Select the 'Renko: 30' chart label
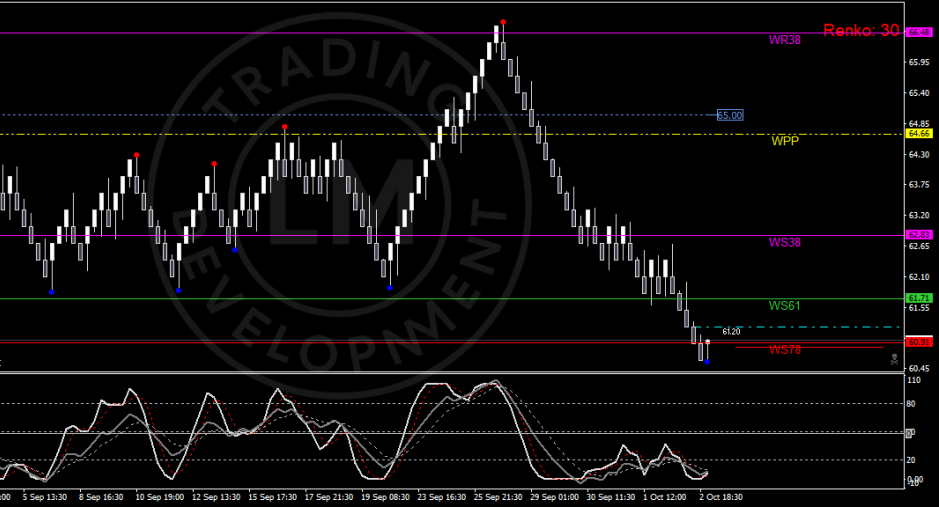939x507 pixels. (861, 31)
